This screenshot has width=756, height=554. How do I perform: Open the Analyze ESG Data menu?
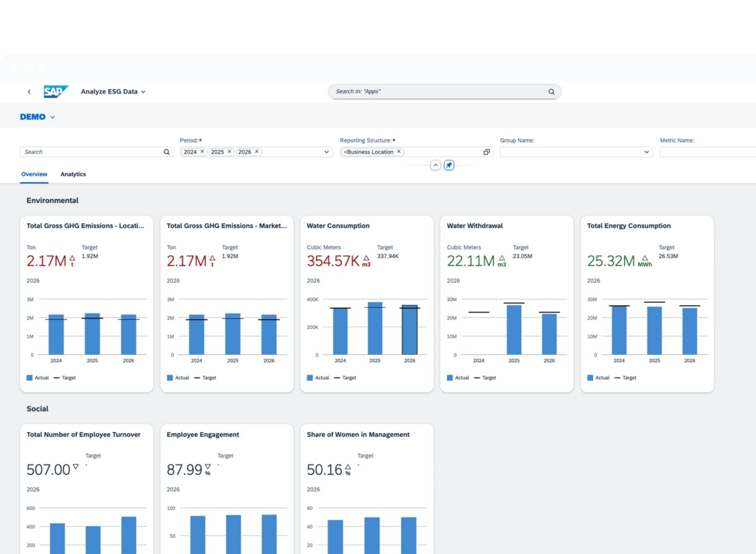pos(113,92)
